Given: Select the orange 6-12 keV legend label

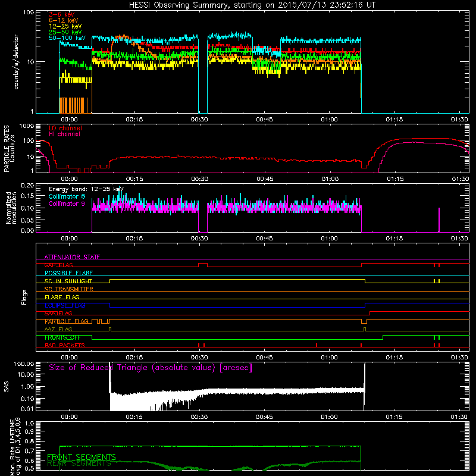Looking at the screenshot, I should click(x=64, y=20).
